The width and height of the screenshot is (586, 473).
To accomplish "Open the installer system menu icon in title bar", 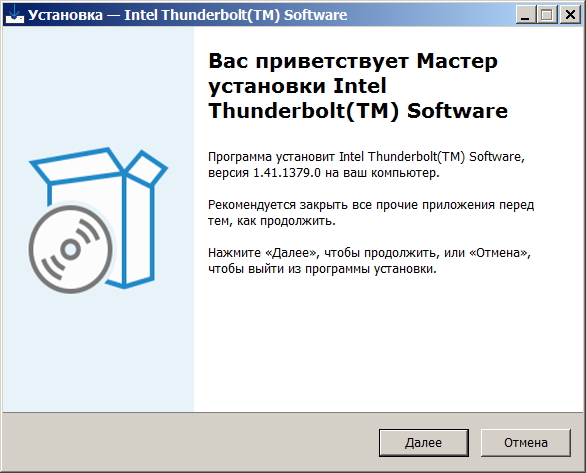I will tap(15, 15).
